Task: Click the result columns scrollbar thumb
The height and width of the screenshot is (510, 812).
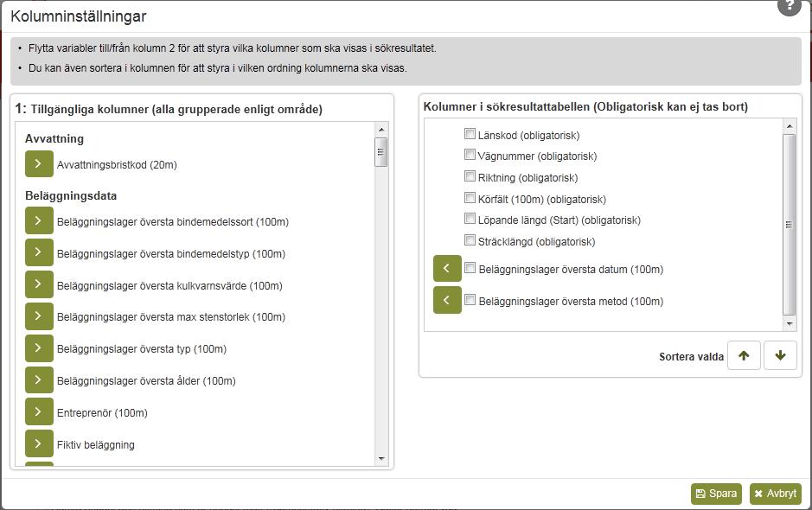Action: coord(789,224)
